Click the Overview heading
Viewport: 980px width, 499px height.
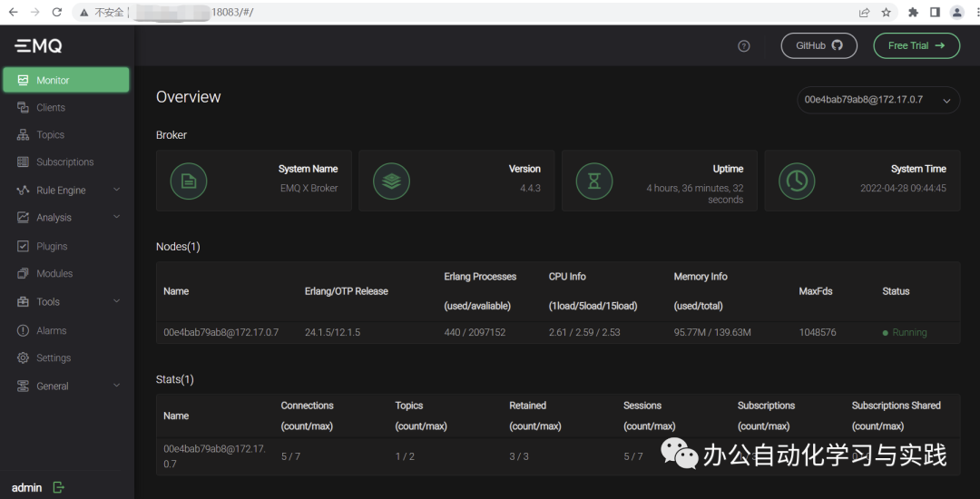pyautogui.click(x=188, y=97)
